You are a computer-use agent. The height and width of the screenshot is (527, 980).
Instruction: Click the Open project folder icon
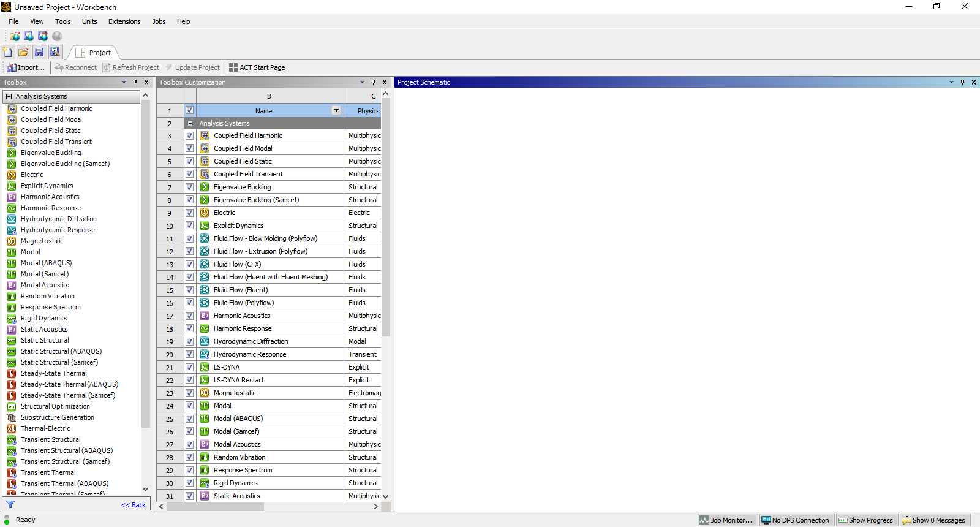click(23, 52)
